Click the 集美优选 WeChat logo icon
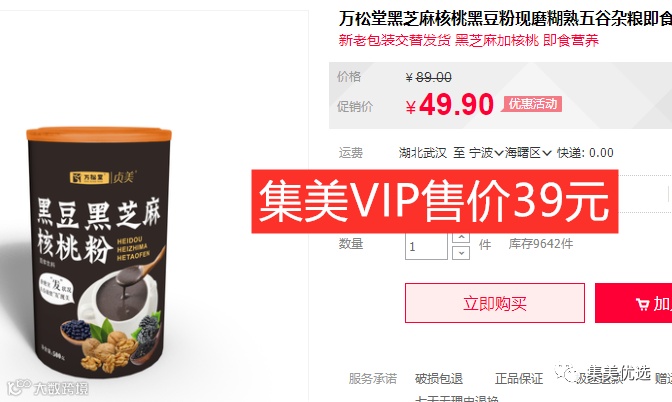The image size is (672, 402). (566, 373)
